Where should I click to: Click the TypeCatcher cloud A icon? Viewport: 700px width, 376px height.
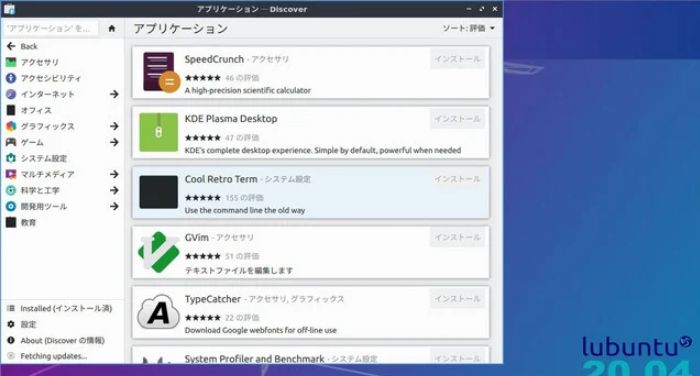click(158, 312)
